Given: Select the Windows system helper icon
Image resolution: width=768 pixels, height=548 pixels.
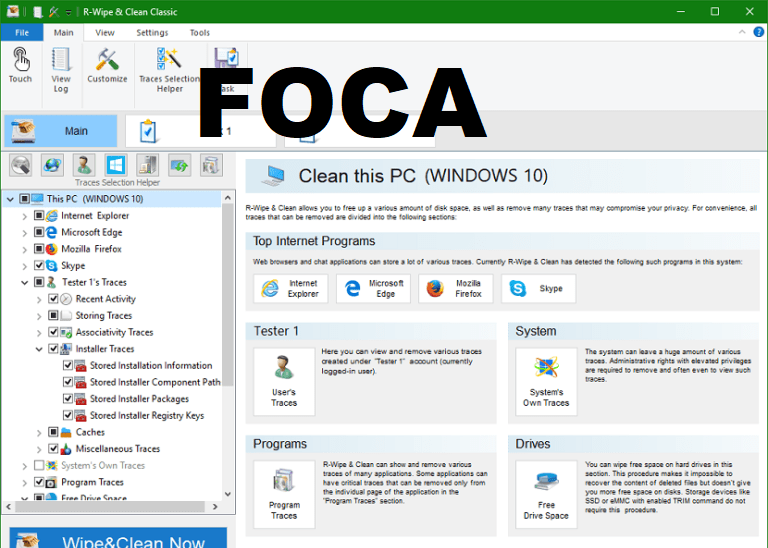Looking at the screenshot, I should [116, 165].
